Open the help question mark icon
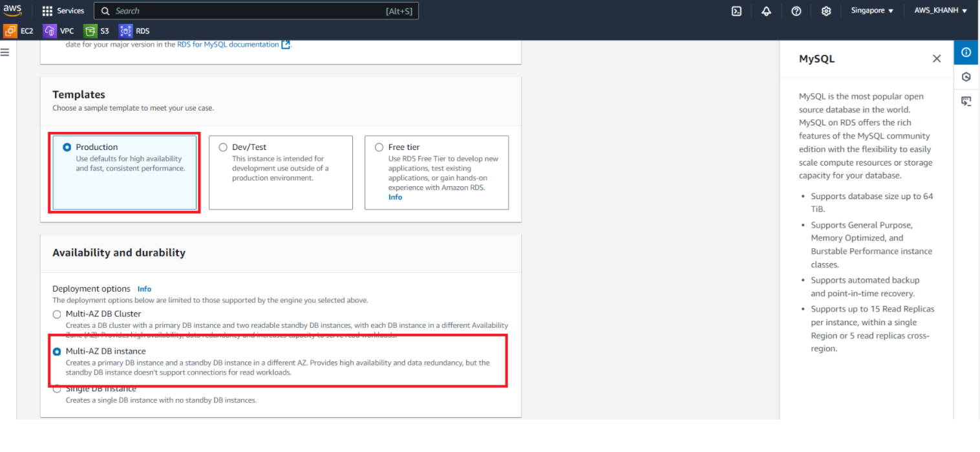This screenshot has height=452, width=980. tap(796, 11)
